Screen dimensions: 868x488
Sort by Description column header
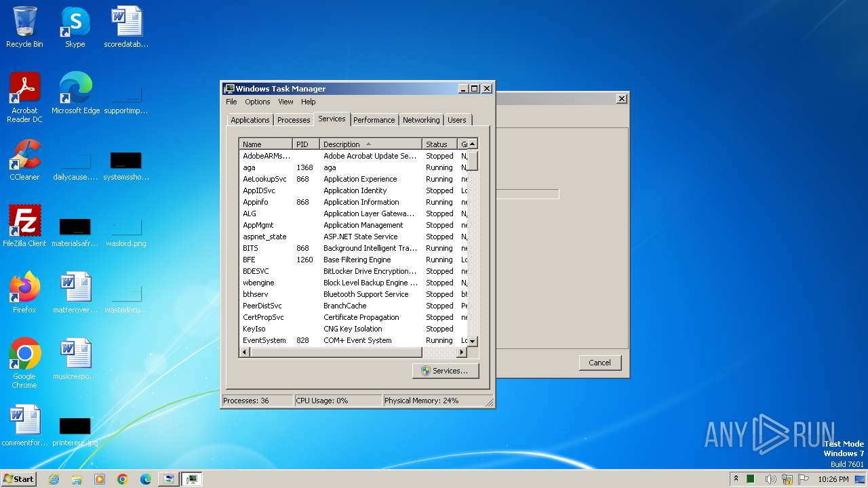[x=371, y=144]
